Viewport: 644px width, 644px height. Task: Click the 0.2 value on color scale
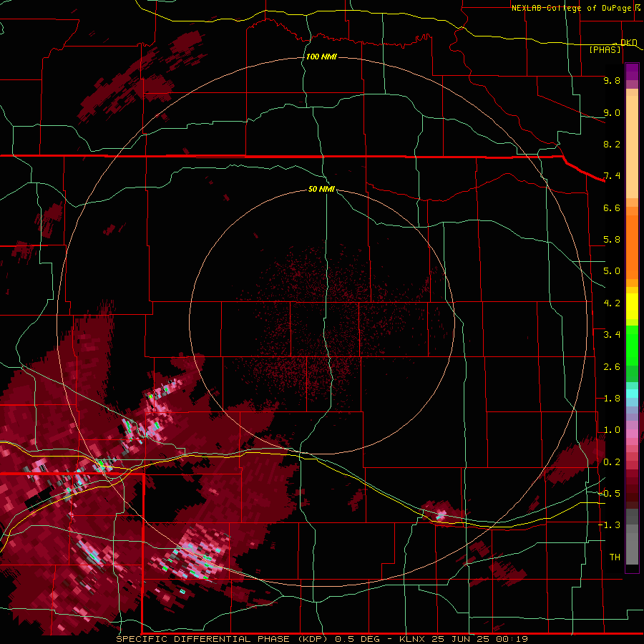[612, 462]
